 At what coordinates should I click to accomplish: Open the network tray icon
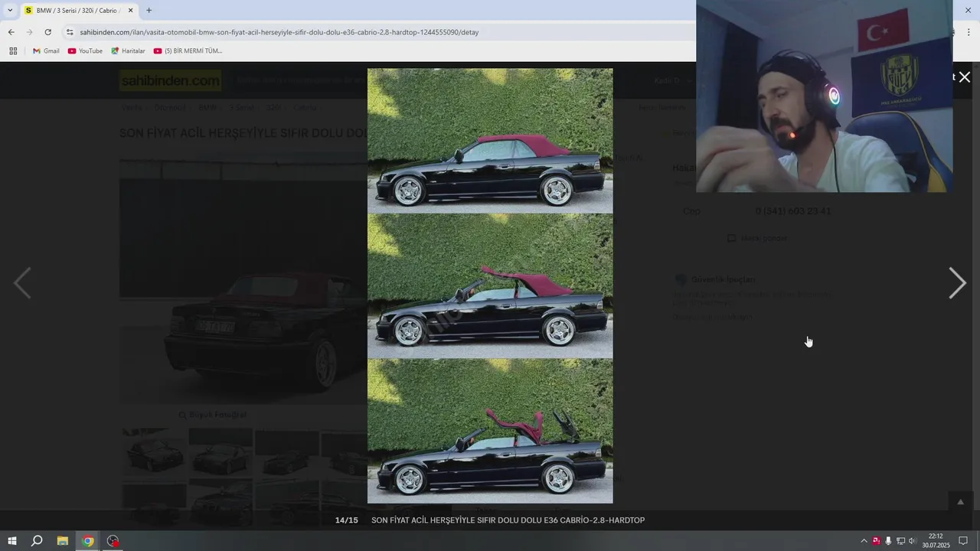tap(900, 541)
